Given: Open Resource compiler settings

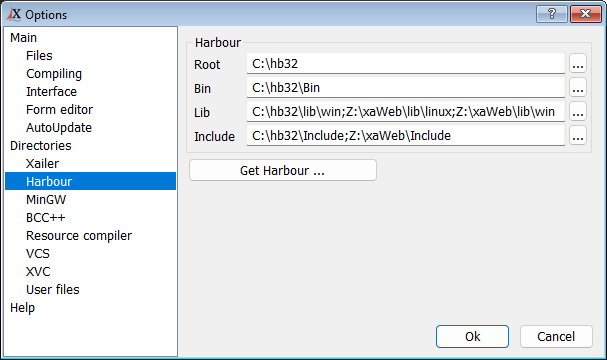Looking at the screenshot, I should pos(79,236).
